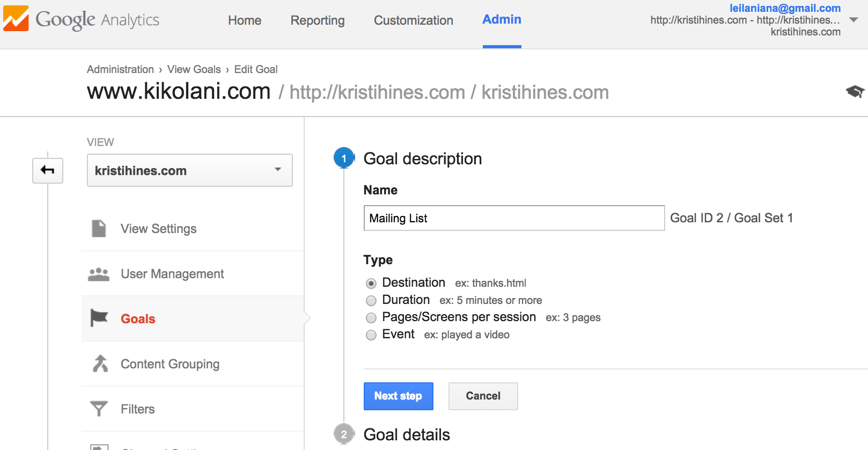Click the back arrow button
868x450 pixels.
click(48, 171)
